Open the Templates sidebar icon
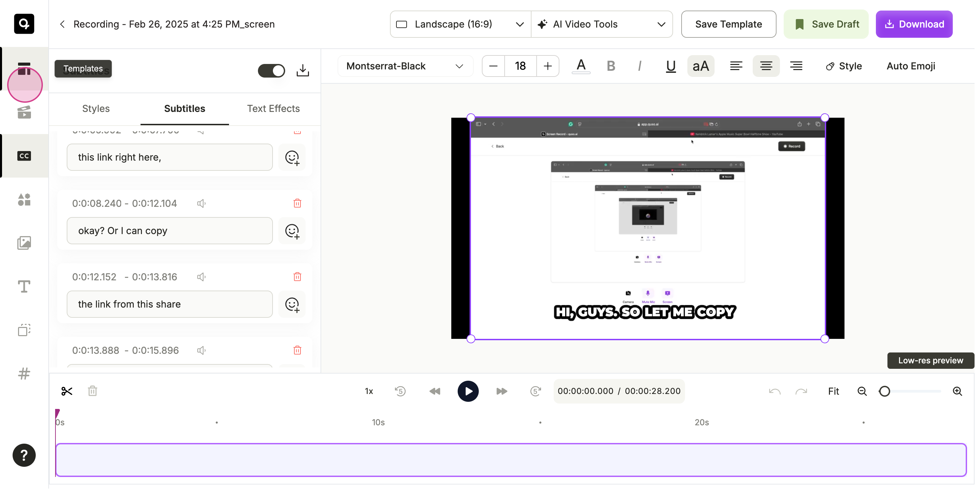The width and height of the screenshot is (980, 494). point(24,69)
